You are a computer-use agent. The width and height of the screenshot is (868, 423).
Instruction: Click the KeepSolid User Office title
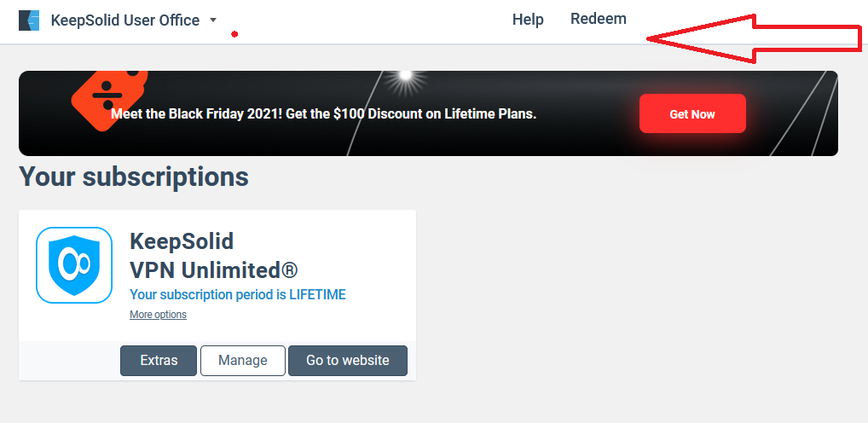click(x=124, y=20)
